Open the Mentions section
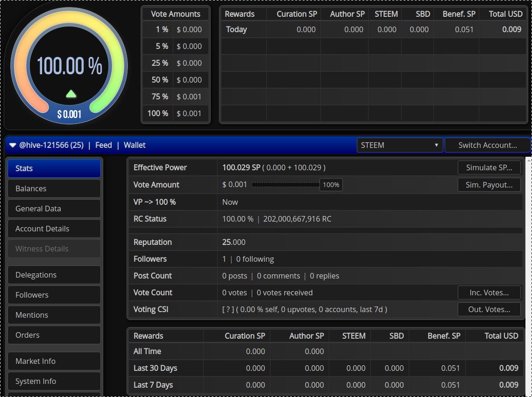The height and width of the screenshot is (397, 532). [x=54, y=315]
